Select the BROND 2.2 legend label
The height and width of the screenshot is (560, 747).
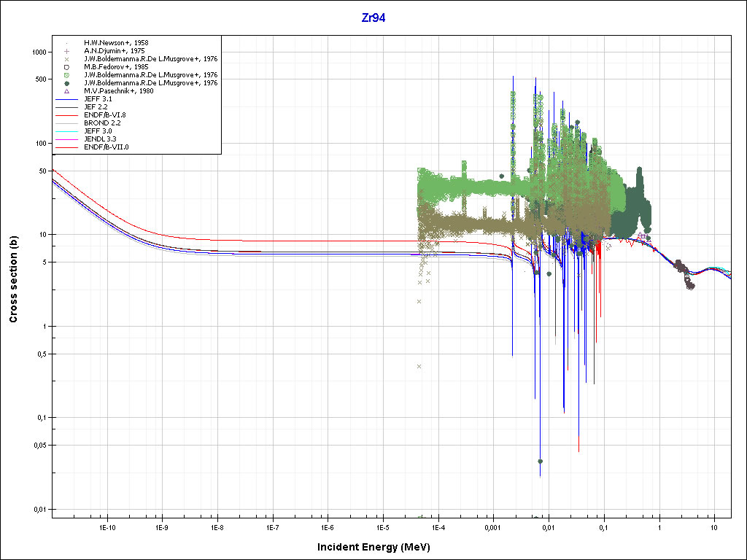(102, 123)
